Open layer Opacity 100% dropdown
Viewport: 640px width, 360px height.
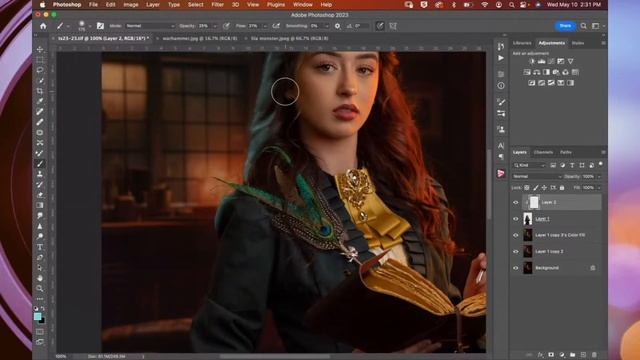599,176
